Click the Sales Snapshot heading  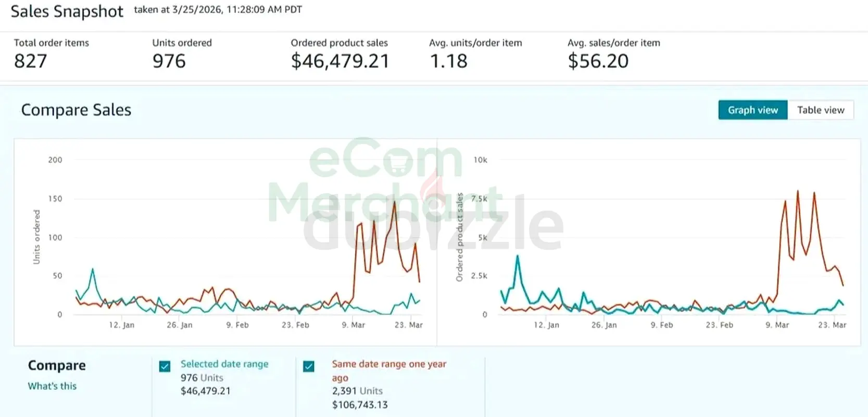point(67,11)
